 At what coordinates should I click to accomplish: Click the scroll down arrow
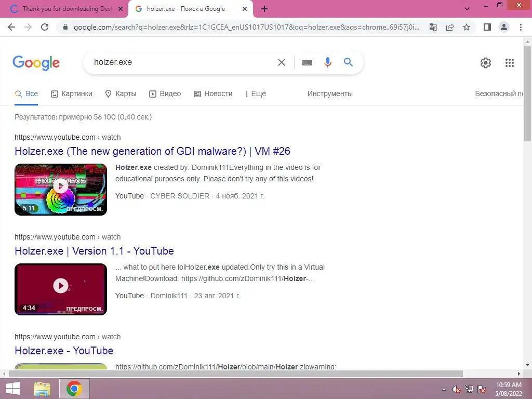click(527, 365)
